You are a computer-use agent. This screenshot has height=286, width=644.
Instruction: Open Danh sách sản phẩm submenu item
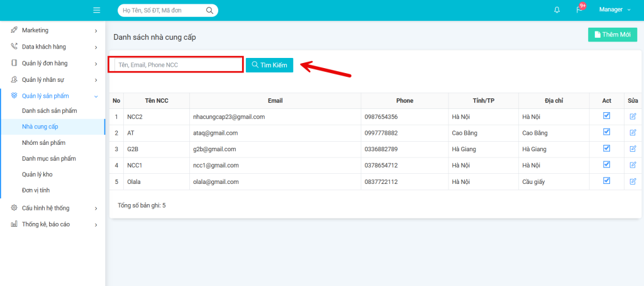(49, 111)
